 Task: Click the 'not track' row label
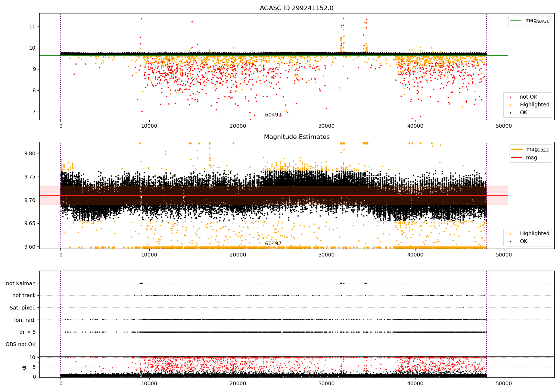[x=24, y=295]
